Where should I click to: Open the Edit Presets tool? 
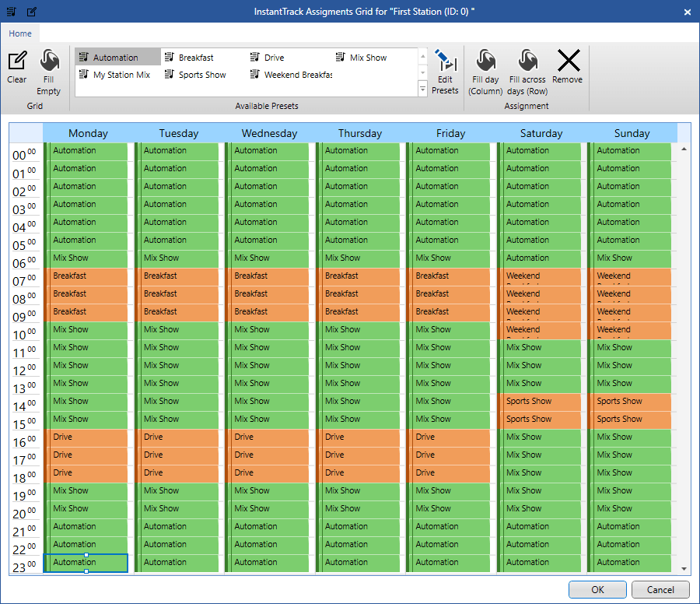point(445,61)
